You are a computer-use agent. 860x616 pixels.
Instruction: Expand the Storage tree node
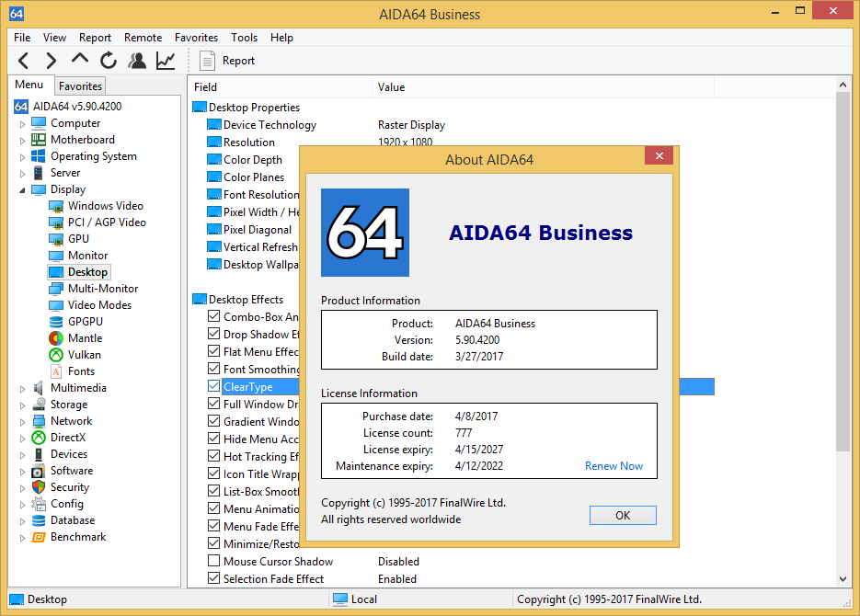pos(22,405)
